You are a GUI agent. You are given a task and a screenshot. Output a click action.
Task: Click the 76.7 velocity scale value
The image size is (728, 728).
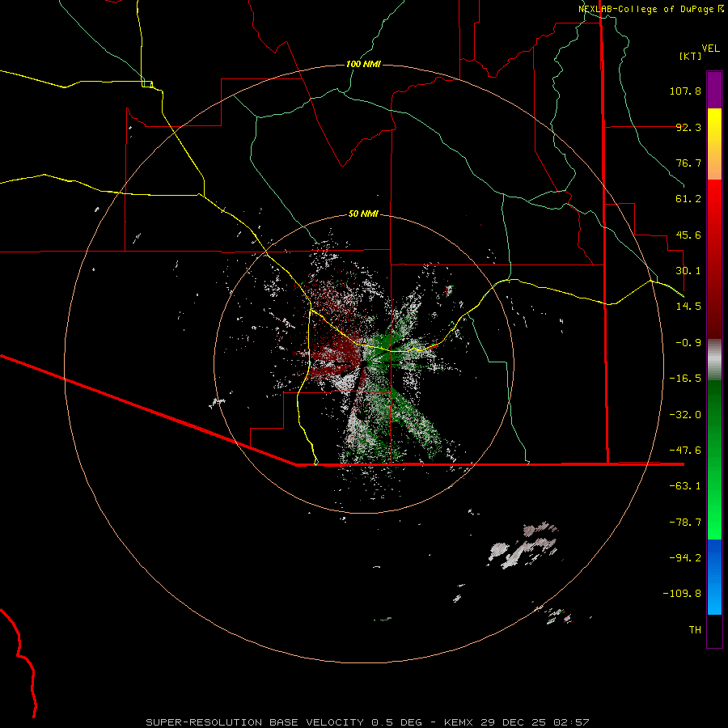click(688, 163)
